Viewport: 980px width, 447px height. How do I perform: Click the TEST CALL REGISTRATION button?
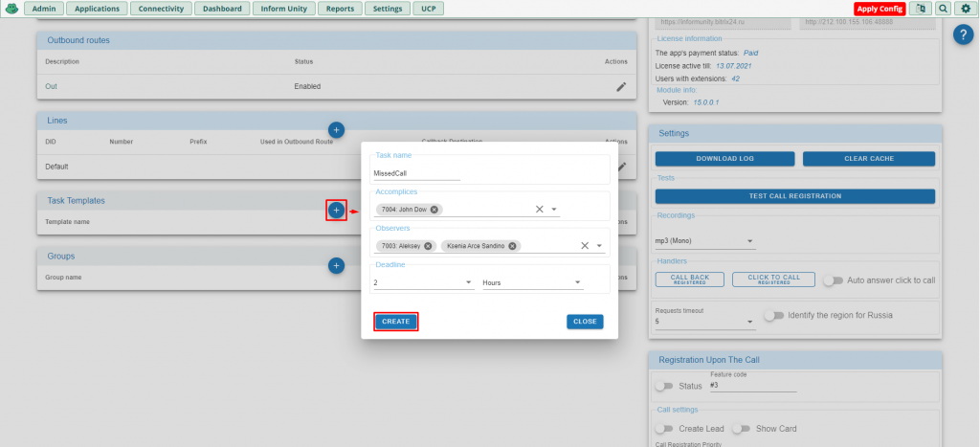(x=795, y=196)
